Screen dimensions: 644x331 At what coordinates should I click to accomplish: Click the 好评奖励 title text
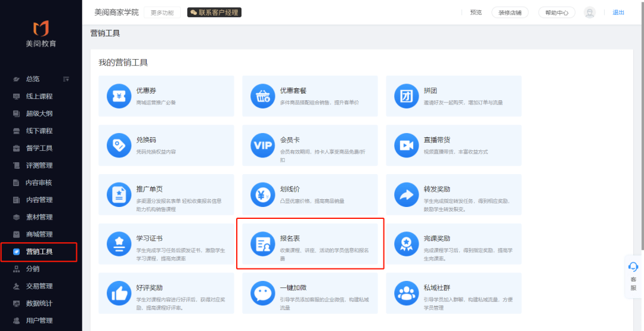pos(150,288)
